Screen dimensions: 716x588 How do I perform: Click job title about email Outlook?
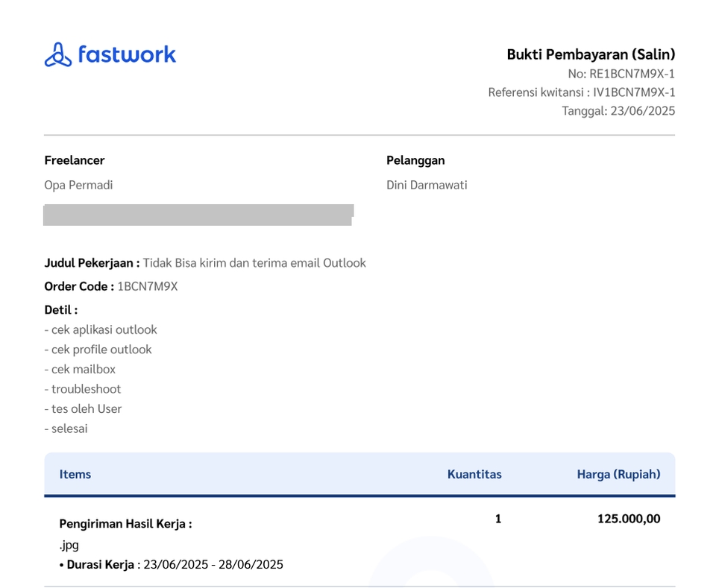pos(254,263)
